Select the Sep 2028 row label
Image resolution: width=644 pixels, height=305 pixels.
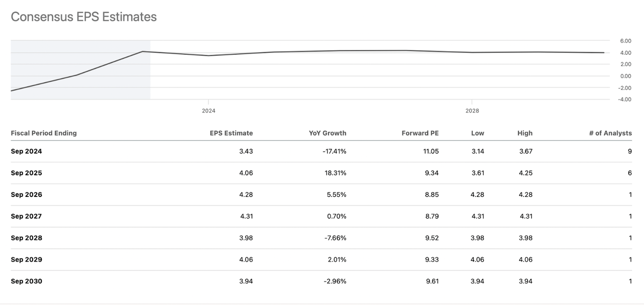point(26,238)
